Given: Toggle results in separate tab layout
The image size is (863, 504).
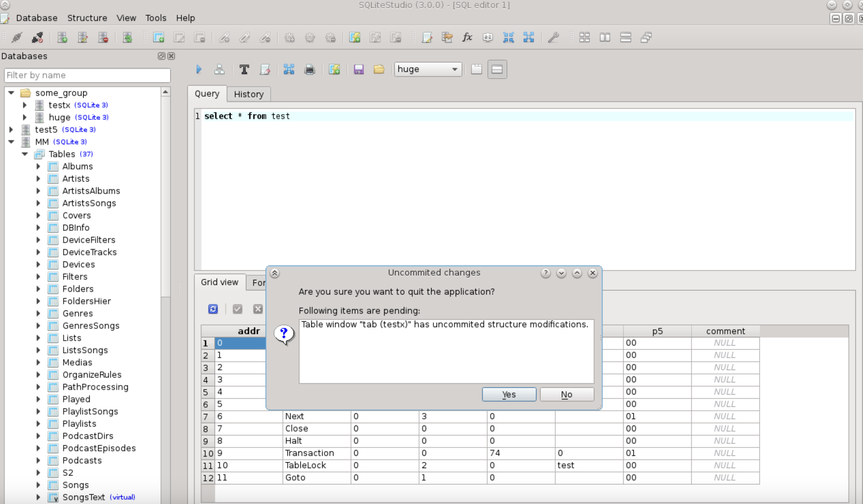Looking at the screenshot, I should coord(477,69).
